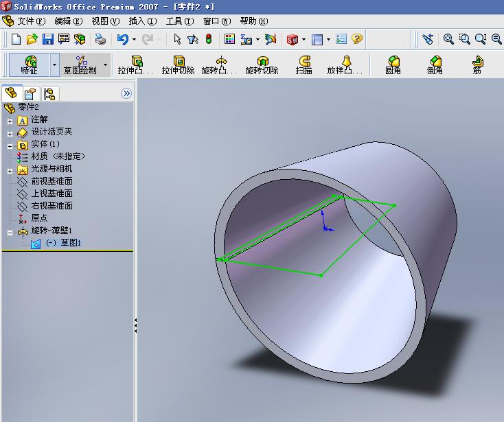Open a file with the folder icon
This screenshot has height=422, width=504.
click(x=32, y=39)
